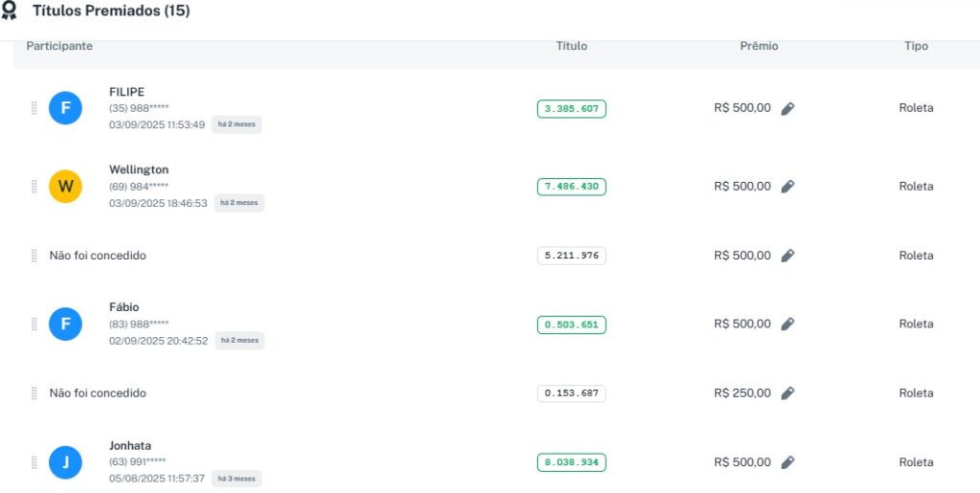Click winning title badge 3.385.607
The width and height of the screenshot is (980, 493).
point(571,109)
